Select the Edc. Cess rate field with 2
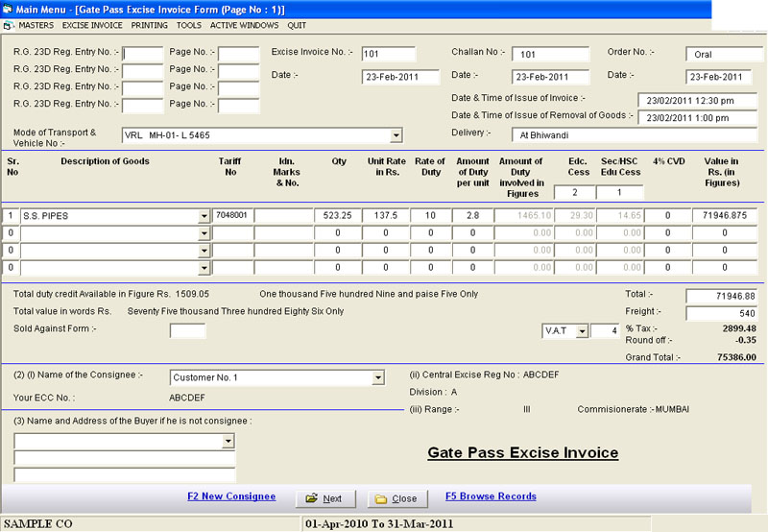This screenshot has height=532, width=768. (574, 192)
